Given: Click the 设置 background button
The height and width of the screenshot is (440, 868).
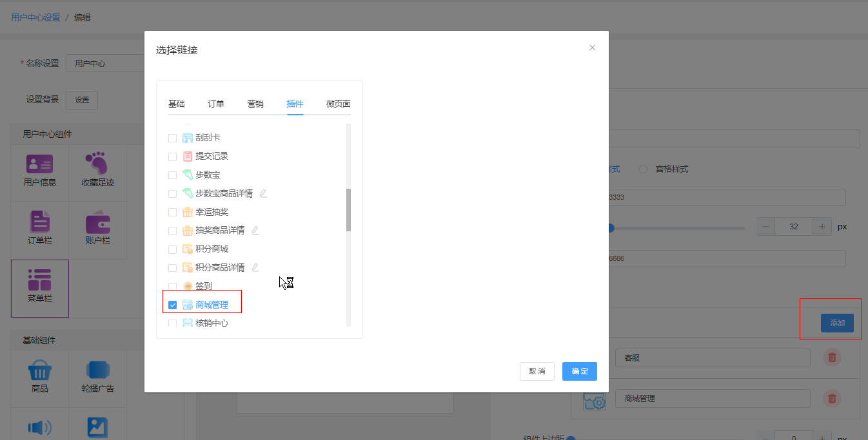Looking at the screenshot, I should 82,100.
